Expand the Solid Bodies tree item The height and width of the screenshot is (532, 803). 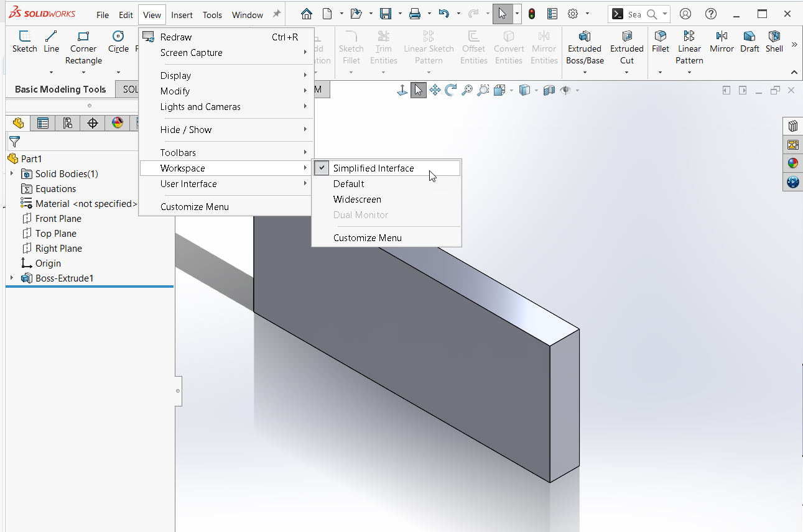11,173
